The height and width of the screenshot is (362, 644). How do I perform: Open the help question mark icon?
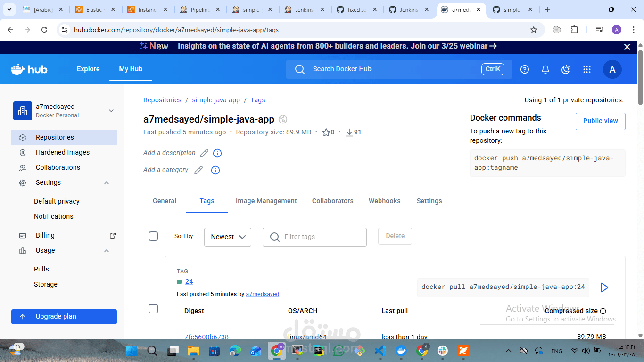pyautogui.click(x=525, y=69)
